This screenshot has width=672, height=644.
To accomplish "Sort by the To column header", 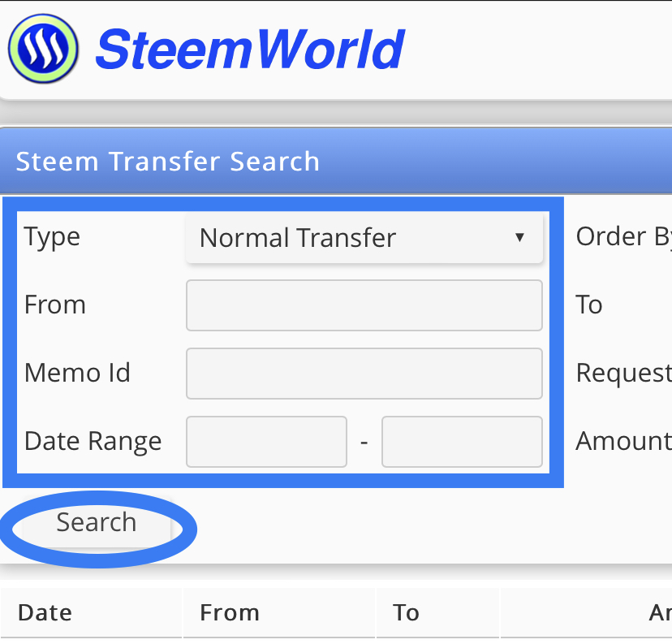I will (406, 612).
